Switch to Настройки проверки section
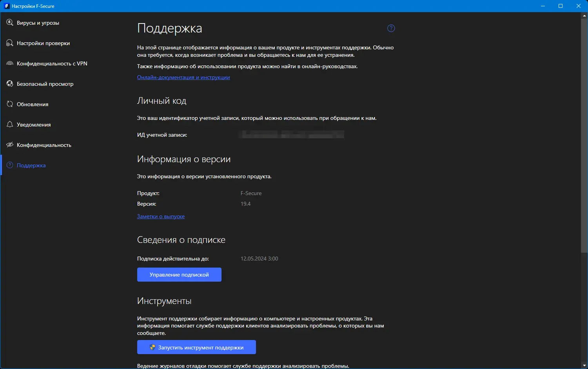 [43, 43]
